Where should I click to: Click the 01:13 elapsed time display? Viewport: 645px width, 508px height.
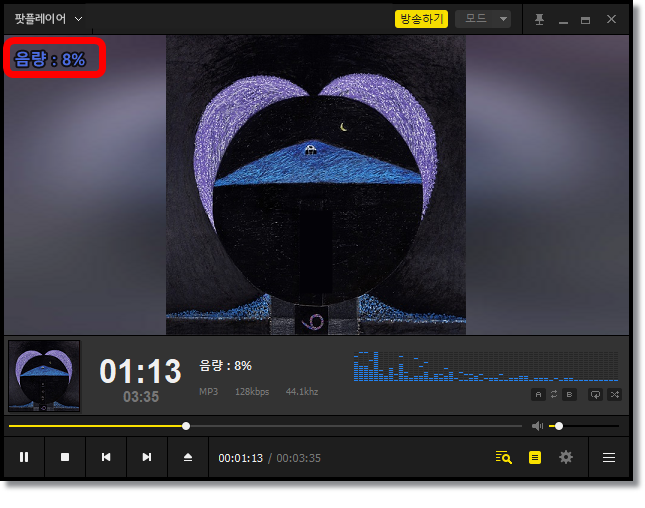(x=140, y=371)
